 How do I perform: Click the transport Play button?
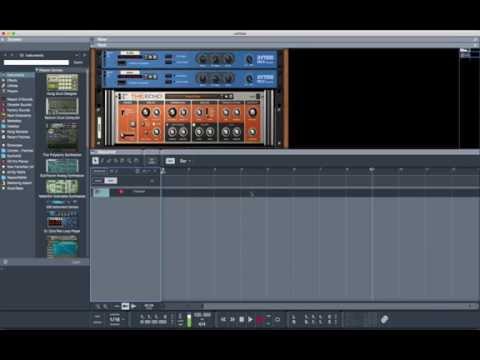click(x=250, y=320)
